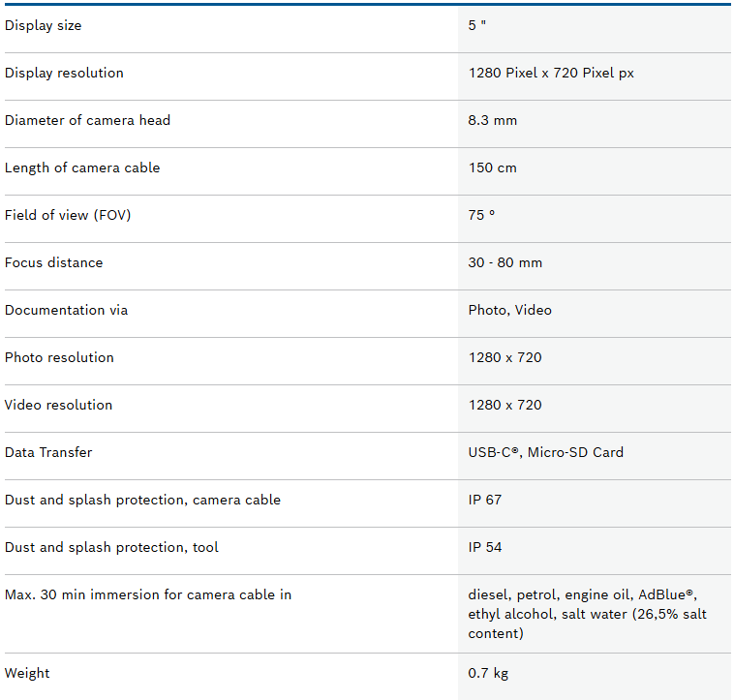The height and width of the screenshot is (700, 734).
Task: Click the Focus distance label
Action: (53, 263)
